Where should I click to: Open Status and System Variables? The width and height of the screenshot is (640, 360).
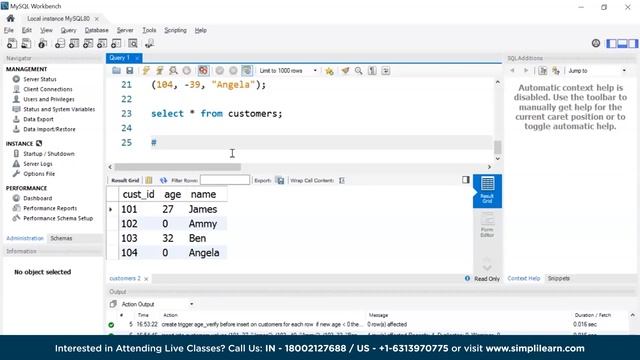tap(59, 109)
